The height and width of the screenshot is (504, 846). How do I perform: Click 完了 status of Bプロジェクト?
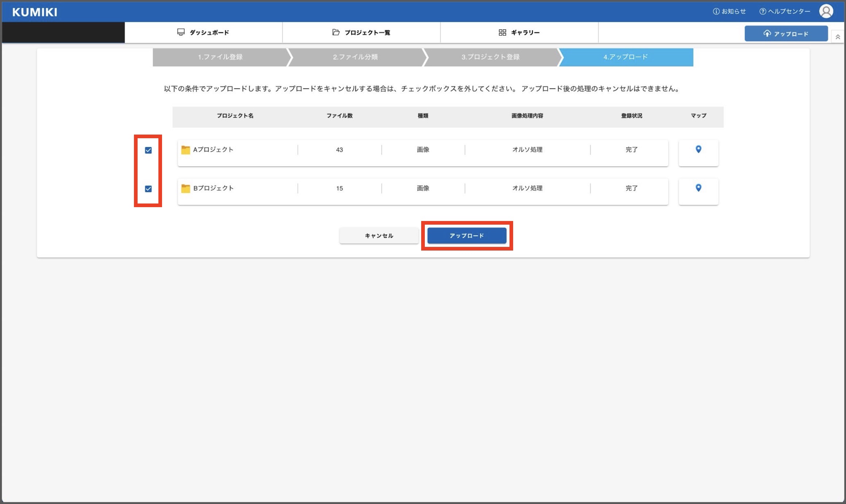point(631,188)
